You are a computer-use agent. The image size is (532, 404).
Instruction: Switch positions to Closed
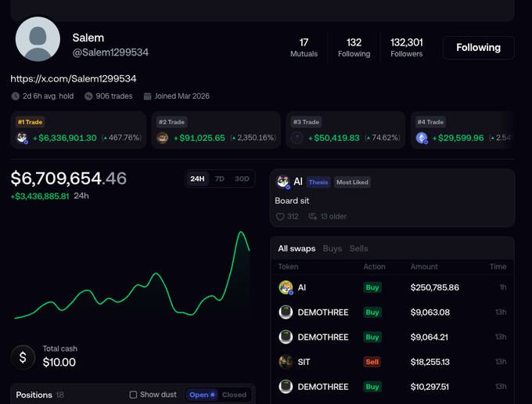click(234, 395)
